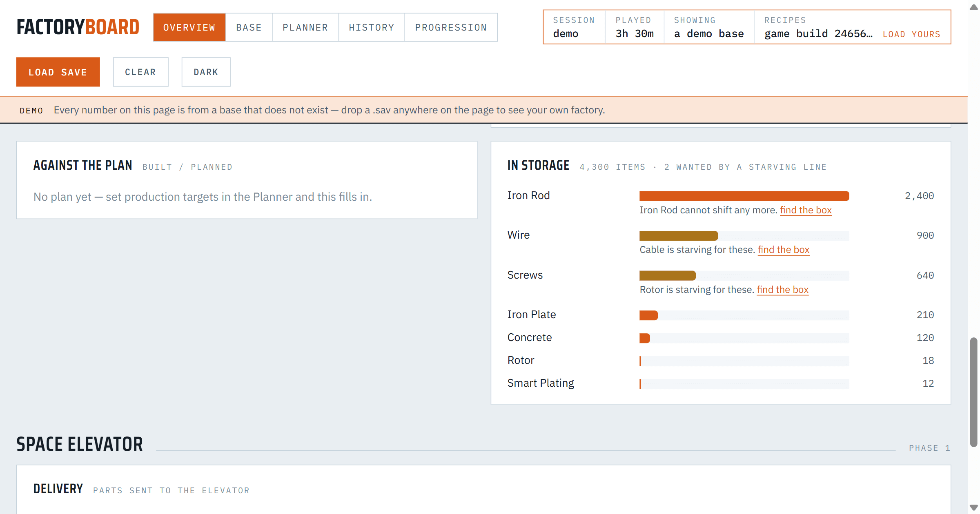
Task: Click the 'demo' session value
Action: coord(566,34)
